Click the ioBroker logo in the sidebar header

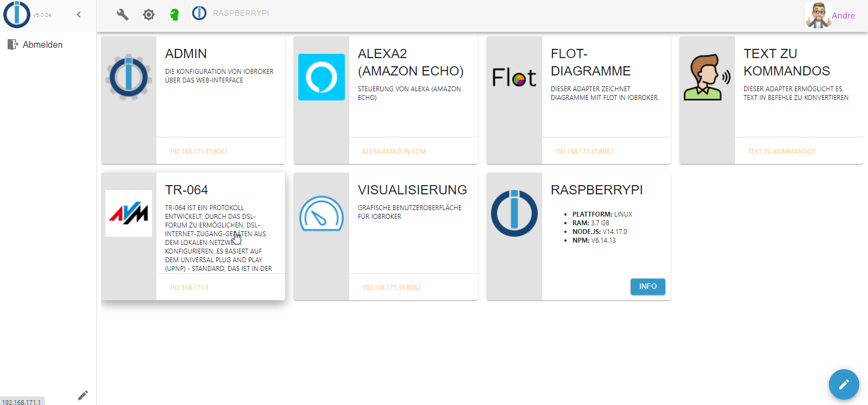coord(17,15)
